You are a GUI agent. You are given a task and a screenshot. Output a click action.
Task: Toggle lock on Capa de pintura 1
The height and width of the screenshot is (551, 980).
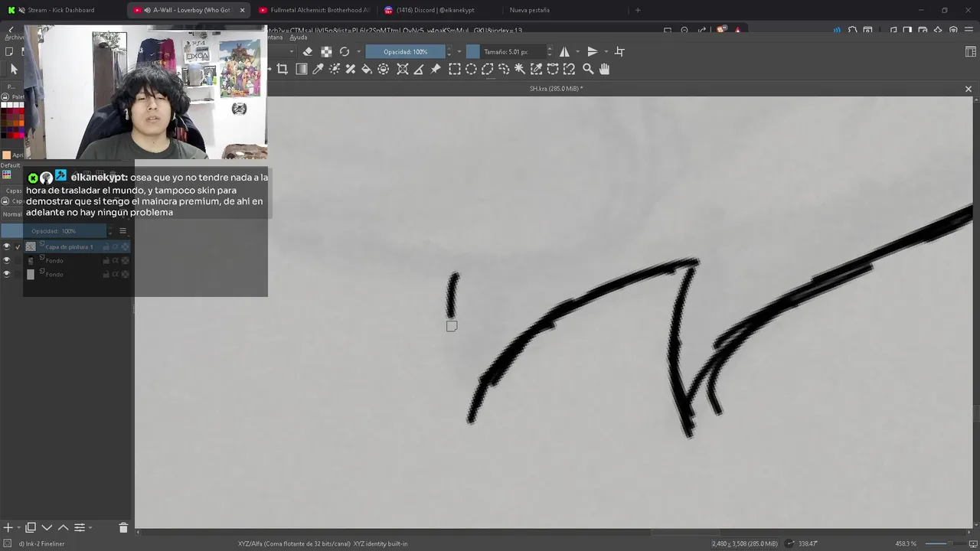point(106,246)
